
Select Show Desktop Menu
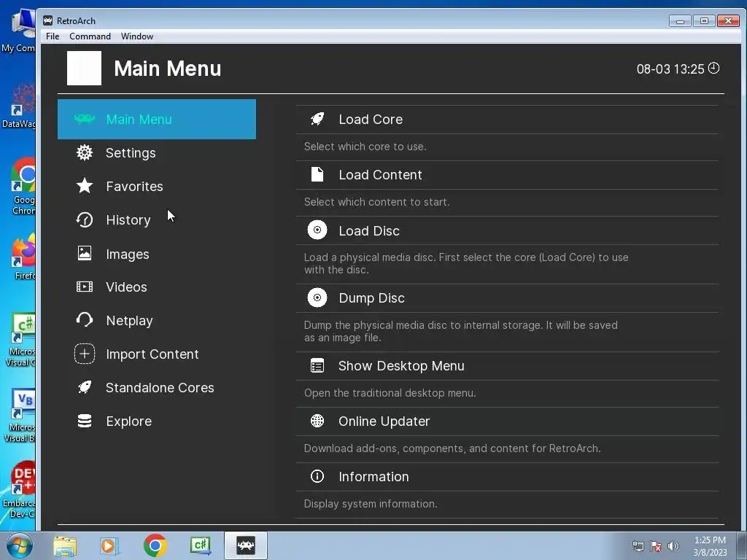(508, 366)
